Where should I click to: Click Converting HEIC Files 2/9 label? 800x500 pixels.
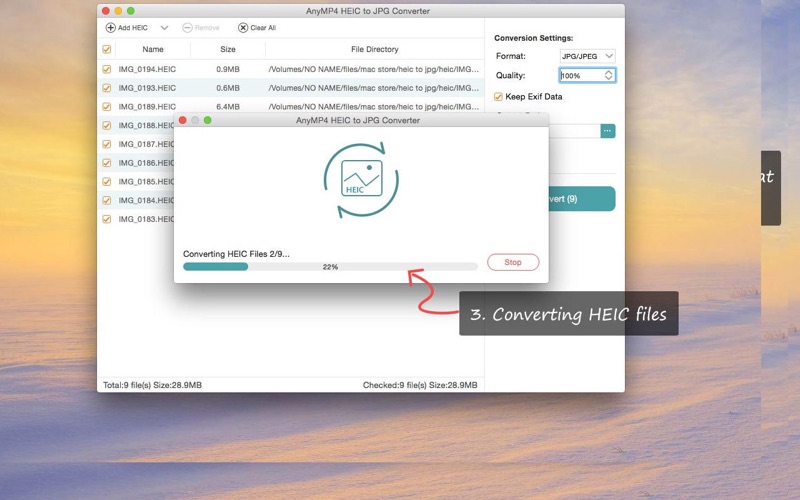236,254
